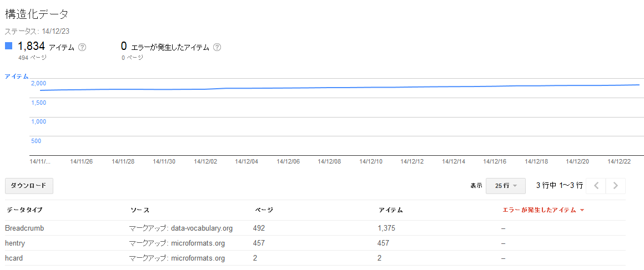This screenshot has height=270, width=644.
Task: Click the 14/12/22 date on chart axis
Action: [x=618, y=162]
